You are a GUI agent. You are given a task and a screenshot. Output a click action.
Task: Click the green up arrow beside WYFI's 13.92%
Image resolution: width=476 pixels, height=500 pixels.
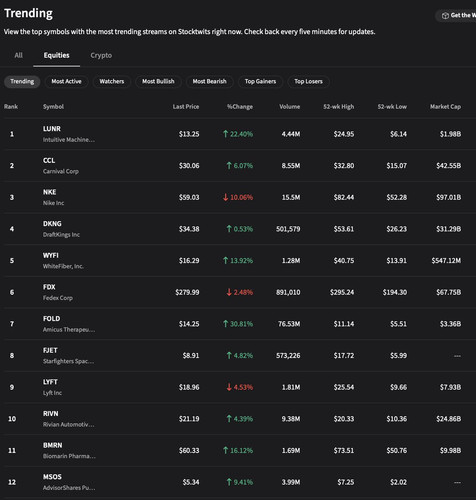[226, 260]
